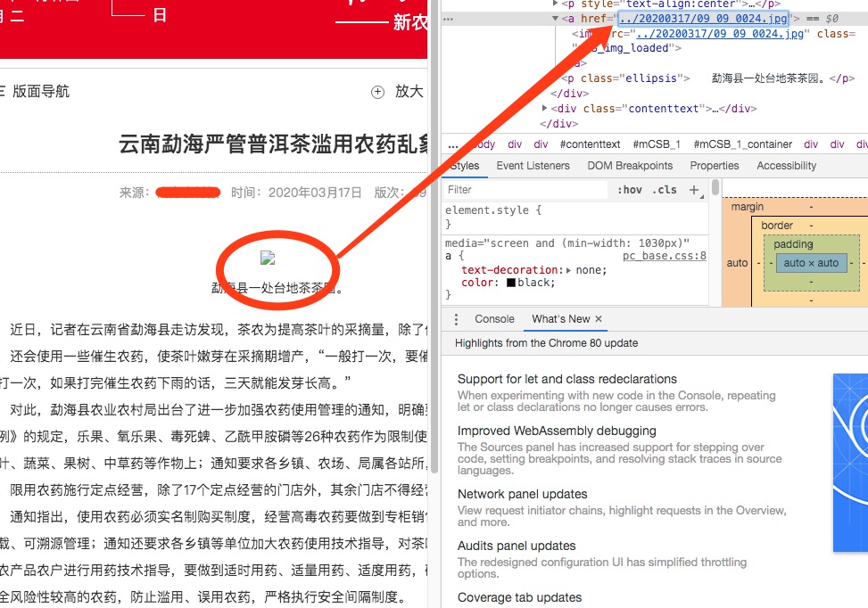Viewport: 868px width, 608px height.
Task: Open the DOM Breakpoints tab
Action: point(630,166)
